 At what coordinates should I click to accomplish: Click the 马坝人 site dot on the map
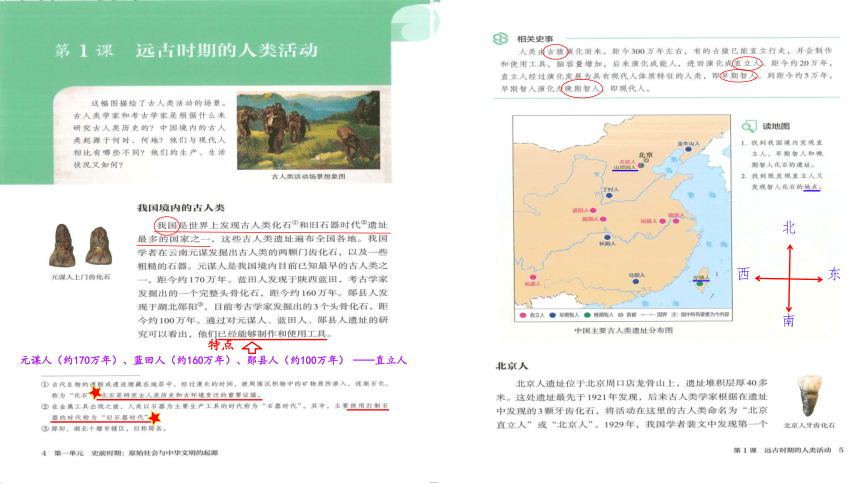pos(636,282)
